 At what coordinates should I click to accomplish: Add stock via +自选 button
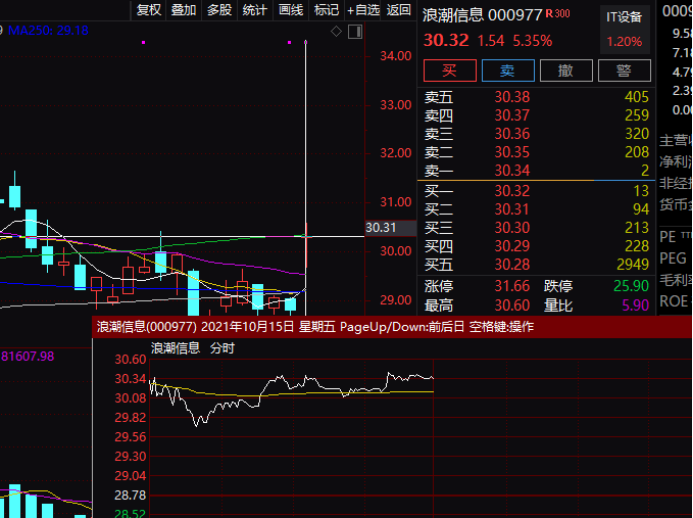tap(363, 10)
